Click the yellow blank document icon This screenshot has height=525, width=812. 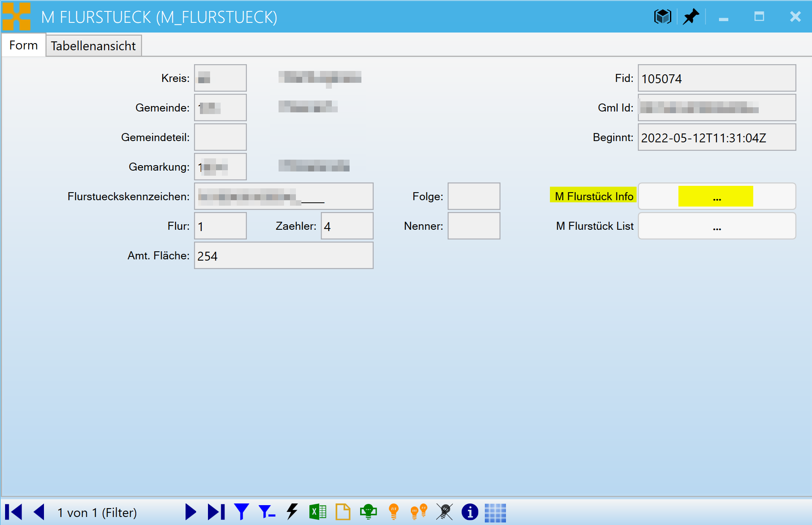point(343,512)
